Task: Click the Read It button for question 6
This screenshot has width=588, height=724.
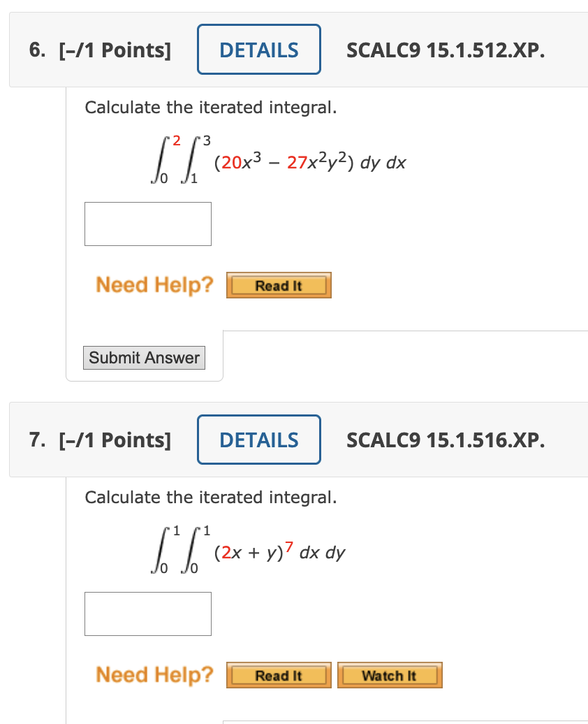Action: point(278,285)
